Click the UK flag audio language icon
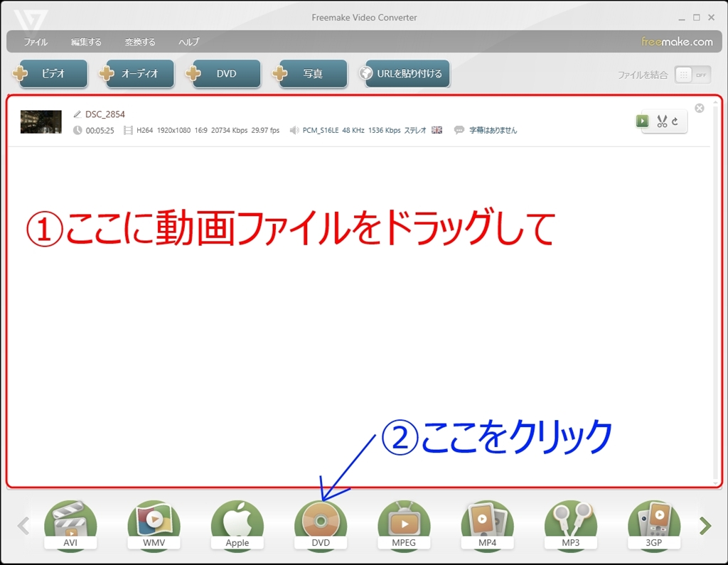Image resolution: width=728 pixels, height=565 pixels. coord(437,130)
